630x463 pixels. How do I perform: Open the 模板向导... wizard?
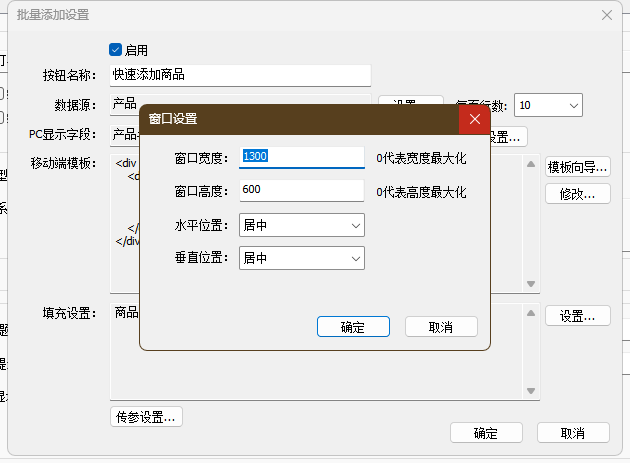(x=577, y=167)
